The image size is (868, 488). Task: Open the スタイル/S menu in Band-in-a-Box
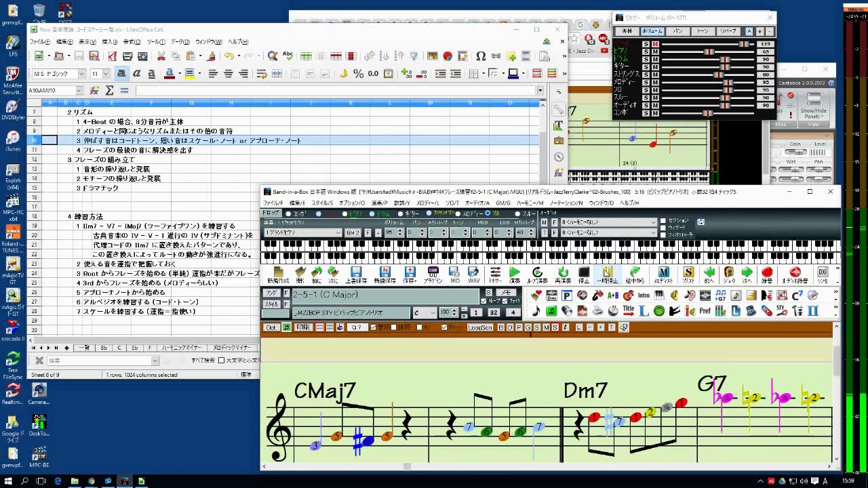tap(322, 203)
